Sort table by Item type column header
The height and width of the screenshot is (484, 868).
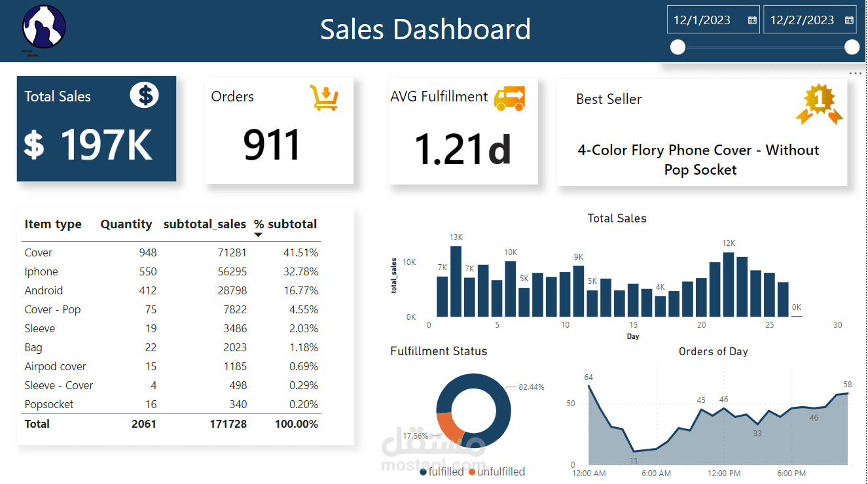pyautogui.click(x=53, y=224)
